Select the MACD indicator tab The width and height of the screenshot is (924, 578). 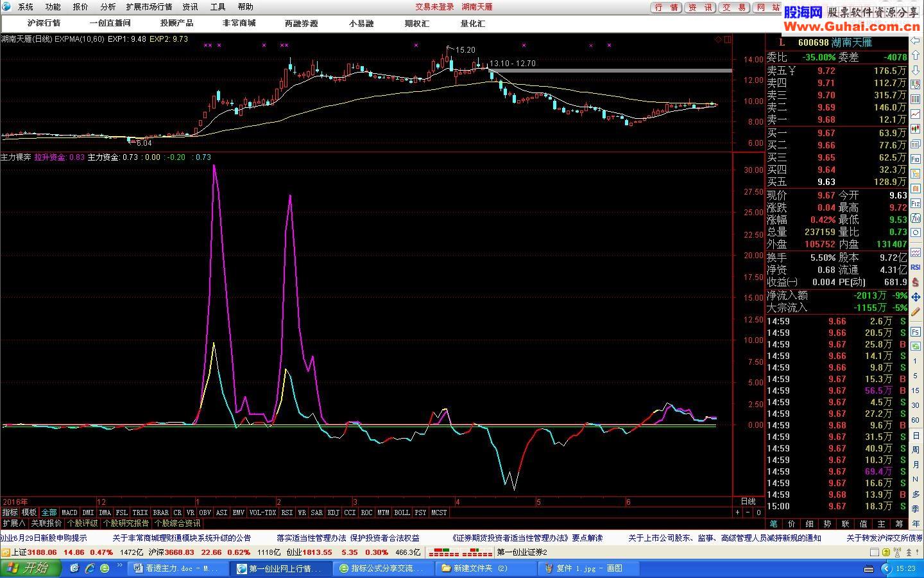tap(69, 512)
